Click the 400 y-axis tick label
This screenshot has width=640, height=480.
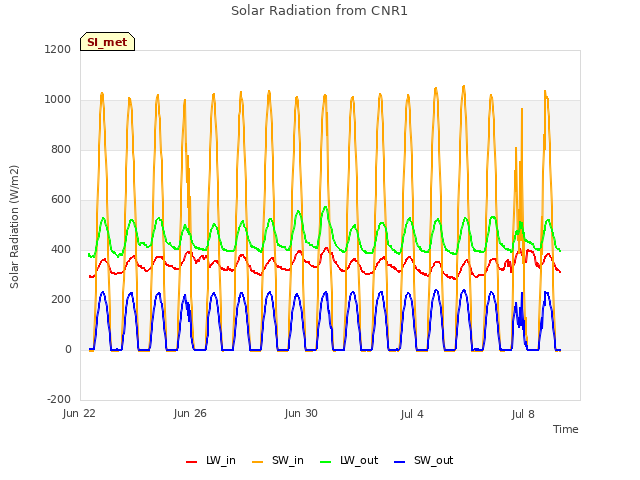click(x=61, y=249)
